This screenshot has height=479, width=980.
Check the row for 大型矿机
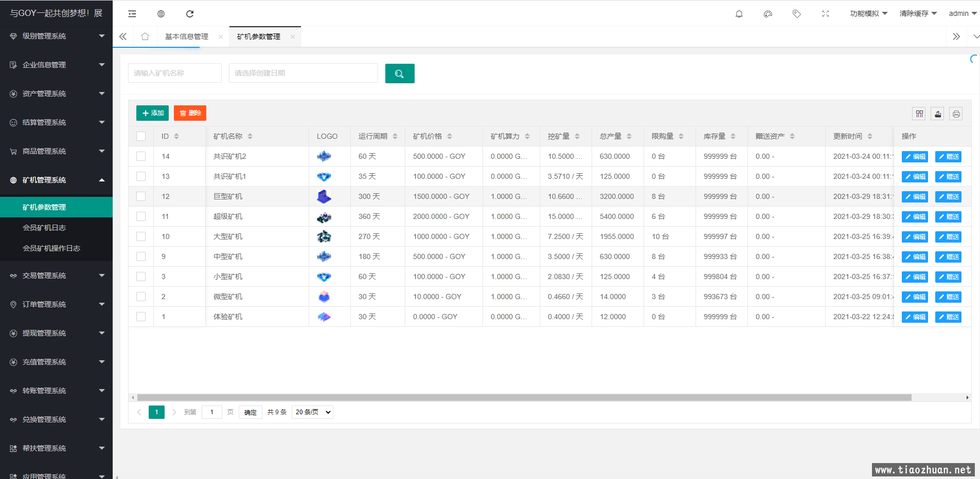click(141, 236)
